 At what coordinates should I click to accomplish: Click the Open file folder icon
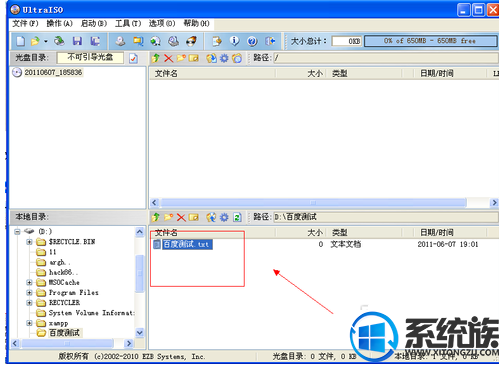[35, 41]
